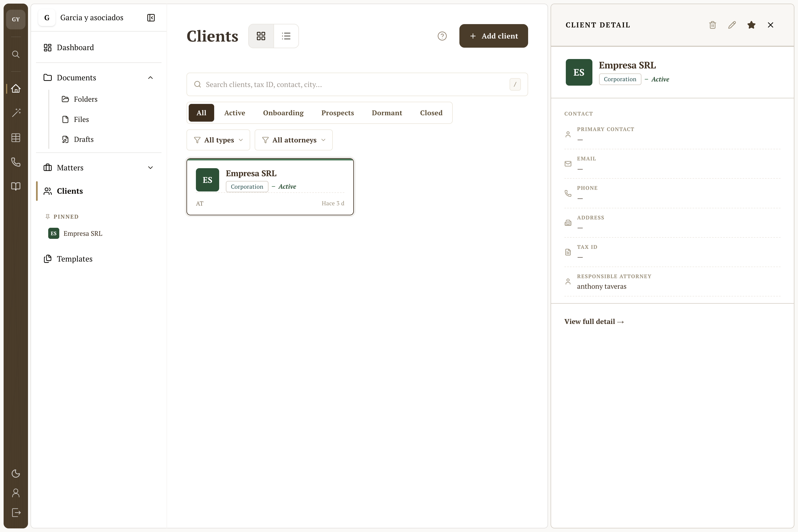
Task: Delete client with trash icon
Action: coord(712,25)
